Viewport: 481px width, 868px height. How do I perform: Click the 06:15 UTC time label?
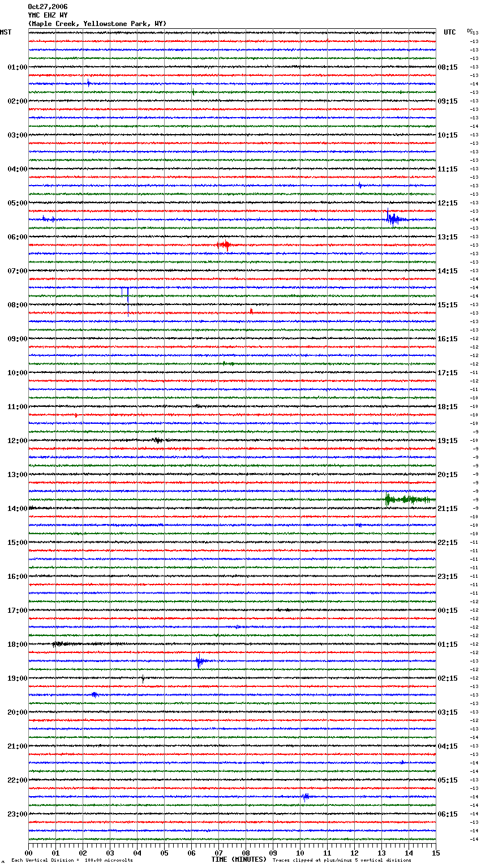tap(448, 814)
